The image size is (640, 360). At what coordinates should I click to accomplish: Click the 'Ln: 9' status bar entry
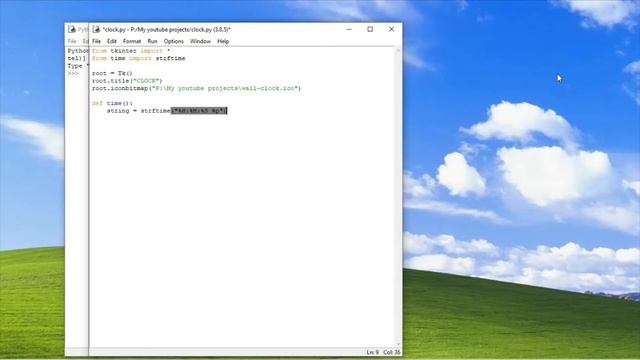(x=372, y=352)
